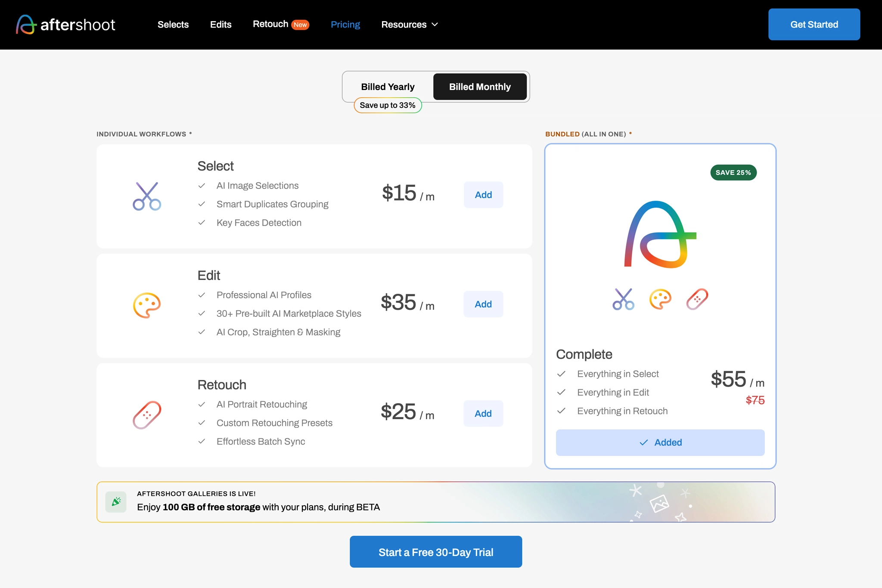Screen dimensions: 882x588
Task: Click Professional AI Profiles feature text
Action: (264, 295)
